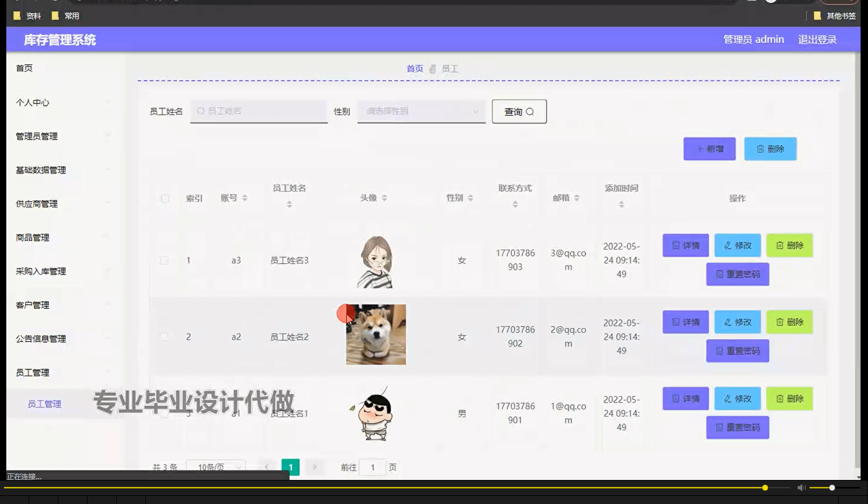868x504 pixels.
Task: Mute the video using the speaker icon
Action: coord(801,487)
